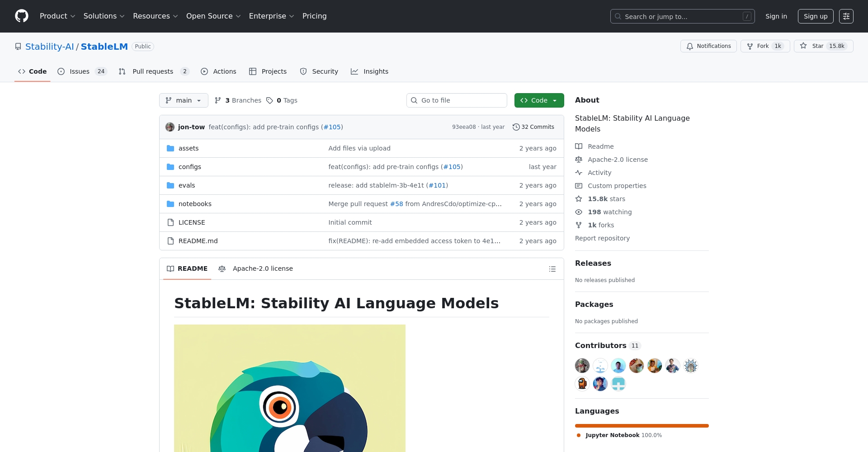This screenshot has height=452, width=868.
Task: Click the first contributor avatar
Action: click(x=582, y=366)
